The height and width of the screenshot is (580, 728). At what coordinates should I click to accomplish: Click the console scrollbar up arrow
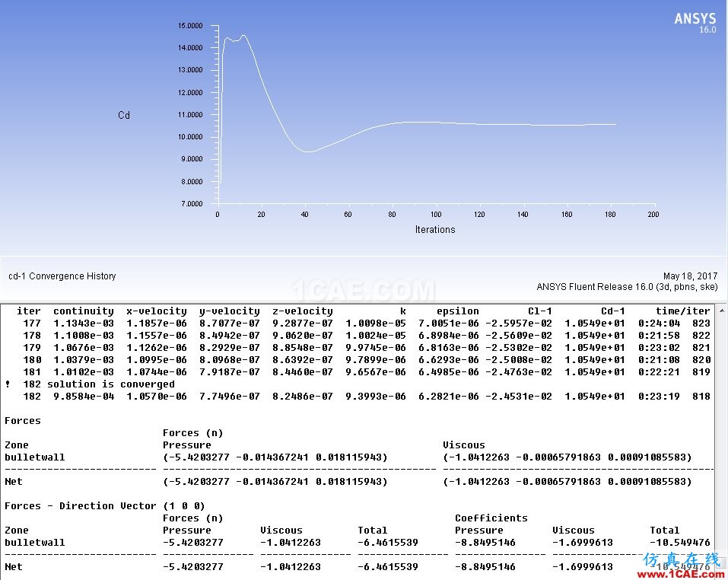click(721, 311)
